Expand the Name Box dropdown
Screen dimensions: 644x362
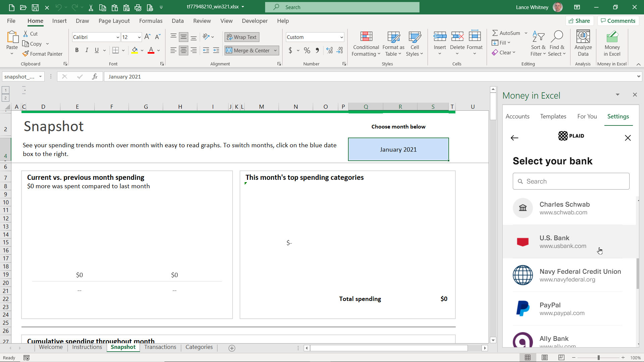(x=40, y=76)
